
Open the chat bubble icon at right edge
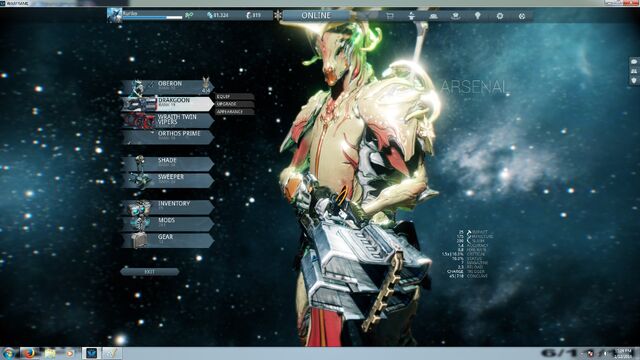634,62
